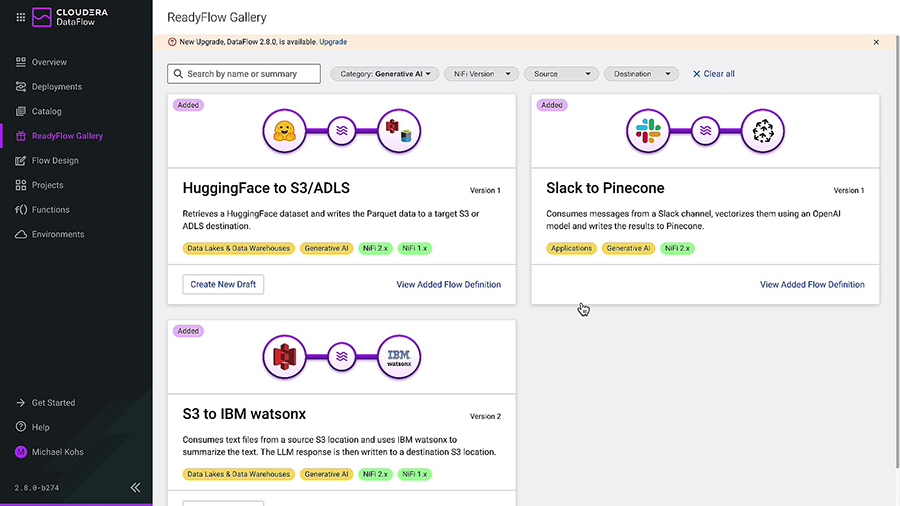Click Data Lakes & Data Warehouses tag on watsonx card
The height and width of the screenshot is (506, 900).
coord(238,474)
